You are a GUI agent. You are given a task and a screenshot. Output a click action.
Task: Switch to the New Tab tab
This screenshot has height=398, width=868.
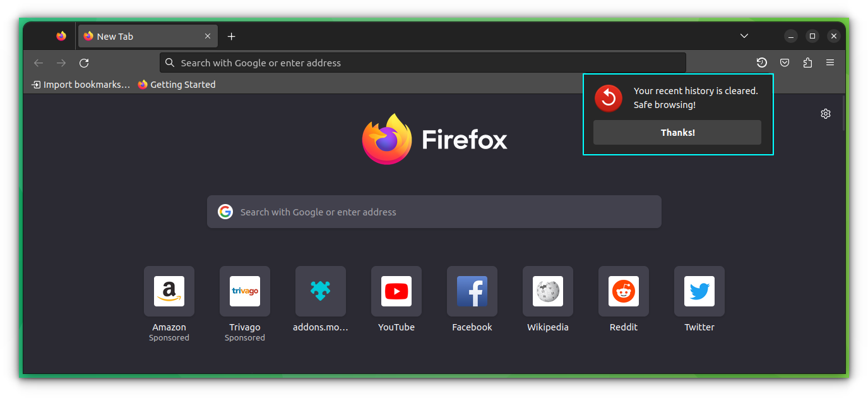coord(142,36)
